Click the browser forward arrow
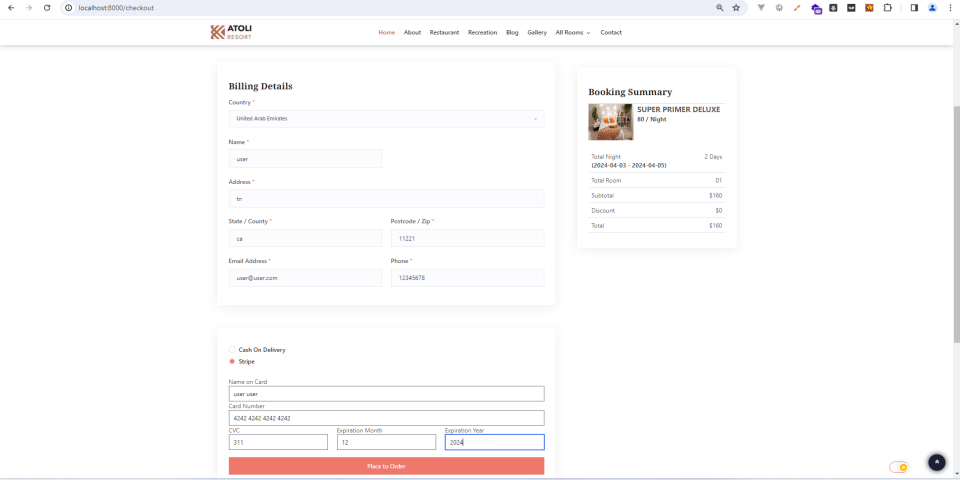The height and width of the screenshot is (480, 960). click(28, 8)
